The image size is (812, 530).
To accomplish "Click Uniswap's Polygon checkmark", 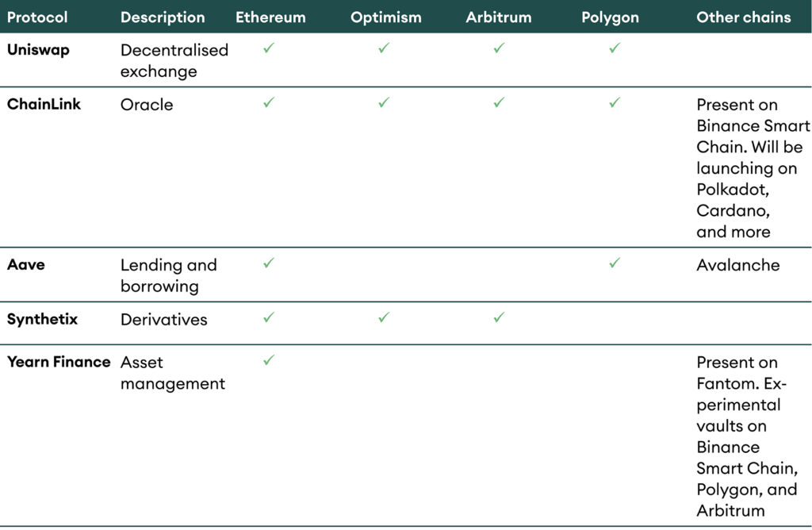I will pos(614,48).
